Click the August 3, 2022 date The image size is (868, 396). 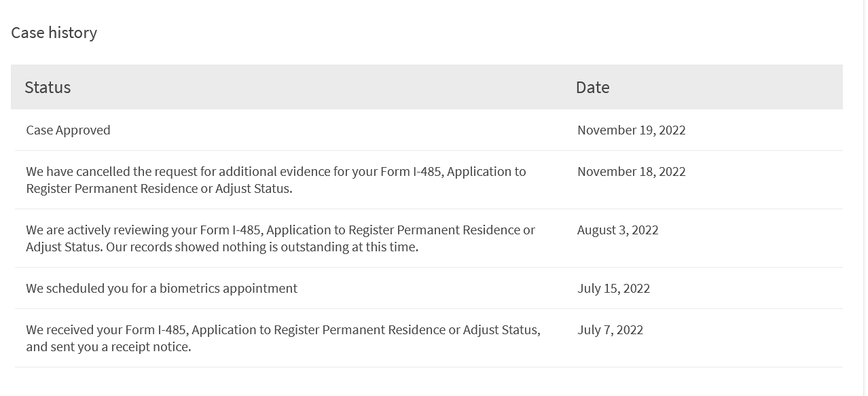(x=617, y=230)
